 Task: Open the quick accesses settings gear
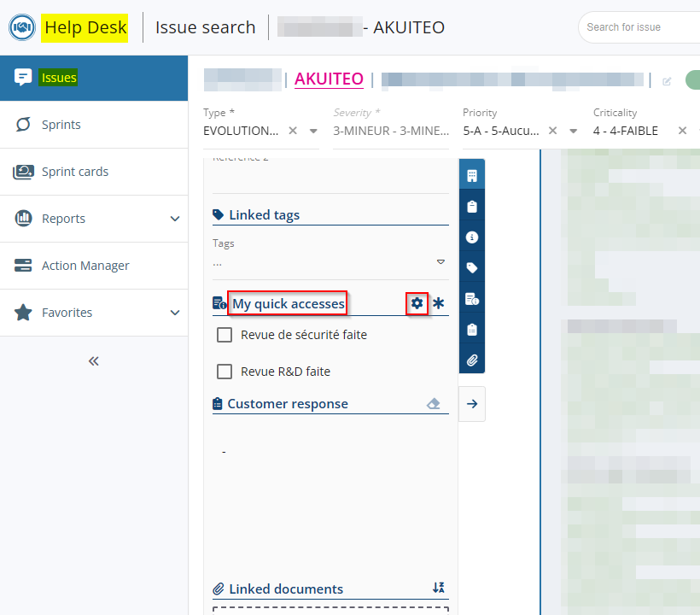[x=417, y=303]
